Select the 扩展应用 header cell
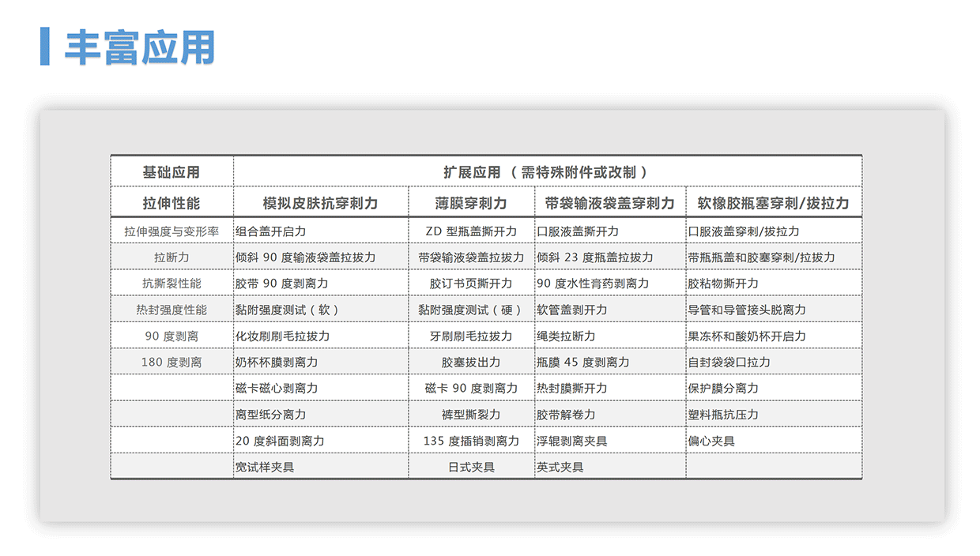Viewport: 980px width, 556px height. 547,171
